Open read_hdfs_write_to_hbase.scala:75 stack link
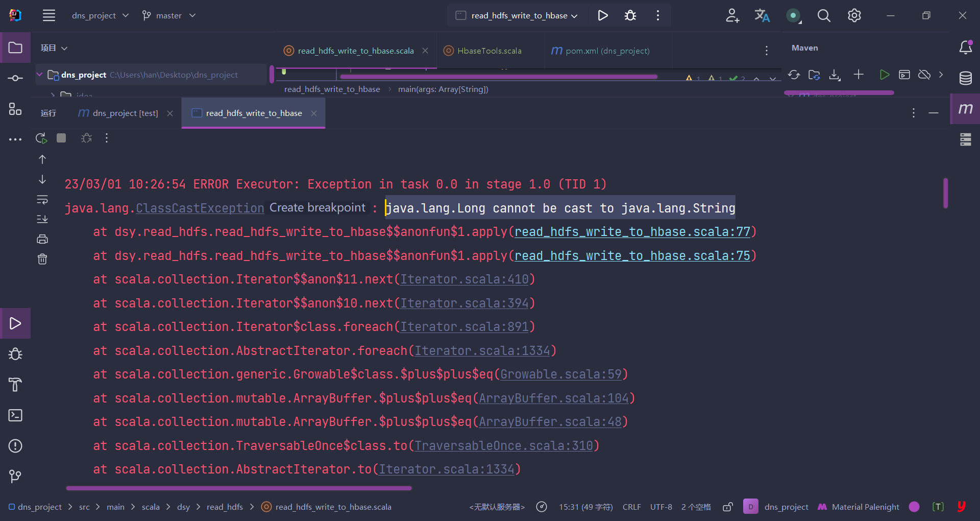980x521 pixels. click(632, 255)
